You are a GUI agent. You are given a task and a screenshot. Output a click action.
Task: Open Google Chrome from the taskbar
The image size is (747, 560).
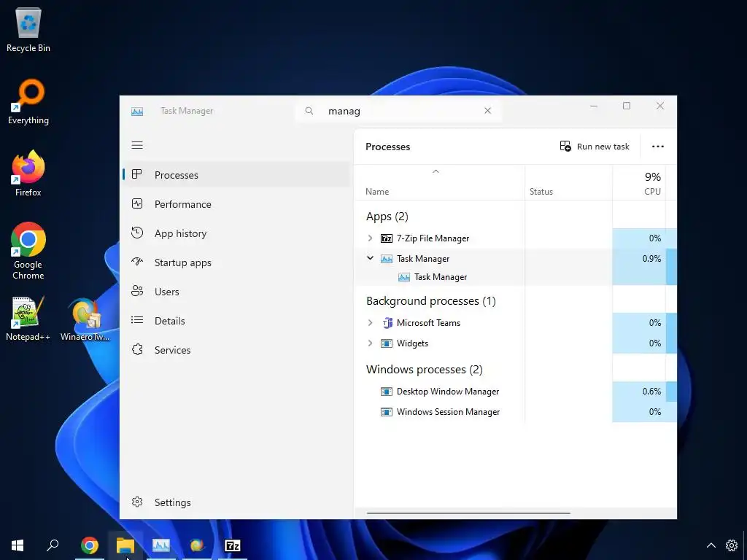click(x=90, y=545)
